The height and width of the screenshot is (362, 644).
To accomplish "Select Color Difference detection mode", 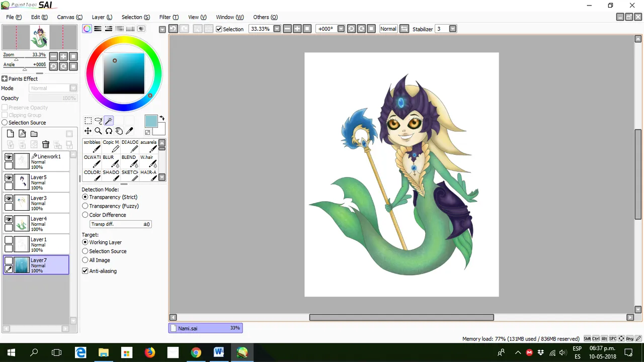I will click(x=85, y=215).
